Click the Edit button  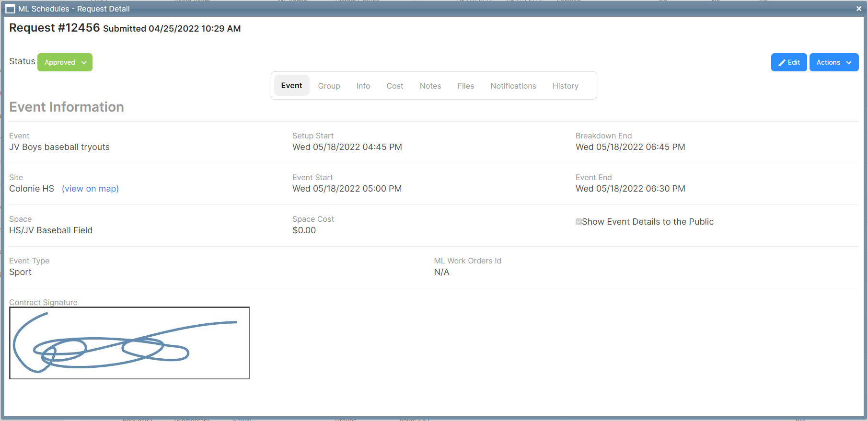[789, 62]
